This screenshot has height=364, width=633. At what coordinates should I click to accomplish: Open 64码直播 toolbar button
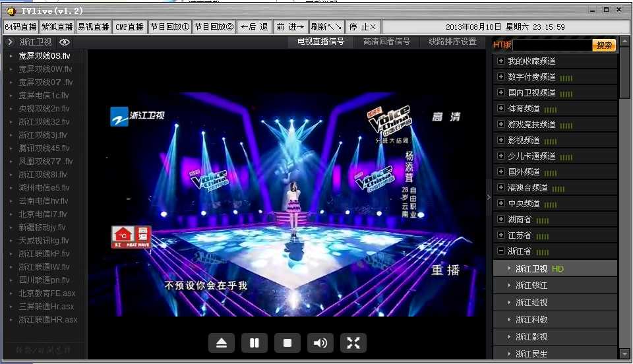(21, 27)
